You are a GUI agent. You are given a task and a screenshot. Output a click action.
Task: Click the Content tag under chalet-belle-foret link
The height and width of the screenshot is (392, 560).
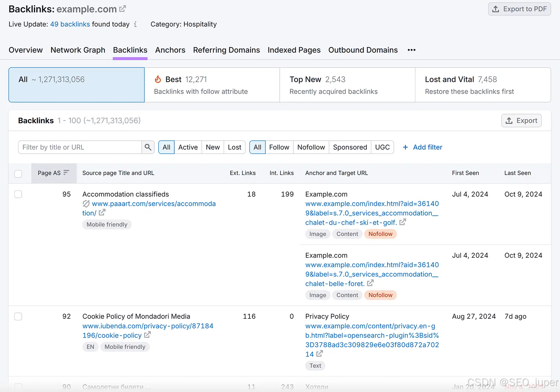click(347, 295)
